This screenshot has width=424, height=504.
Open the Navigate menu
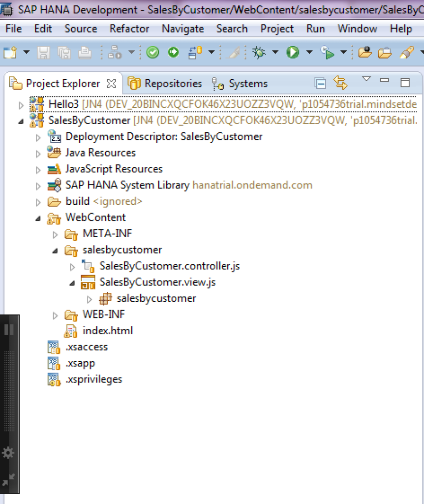click(x=183, y=29)
